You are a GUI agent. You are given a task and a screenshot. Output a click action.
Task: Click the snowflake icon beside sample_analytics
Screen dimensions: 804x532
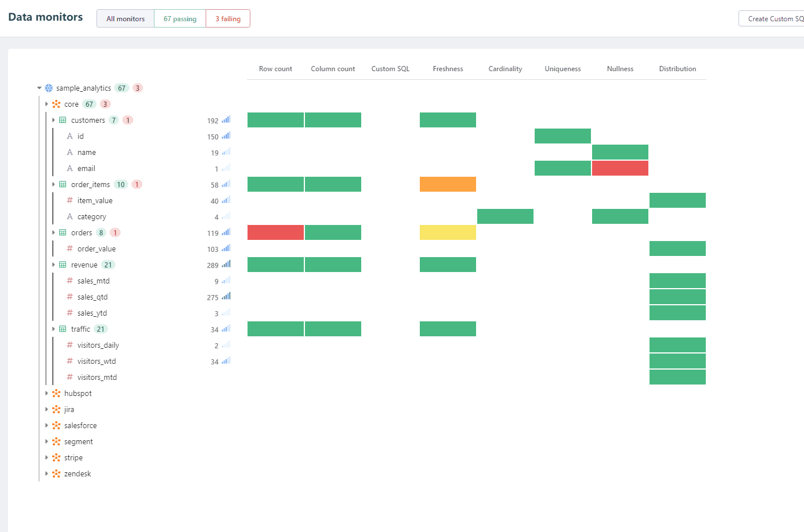tap(49, 88)
